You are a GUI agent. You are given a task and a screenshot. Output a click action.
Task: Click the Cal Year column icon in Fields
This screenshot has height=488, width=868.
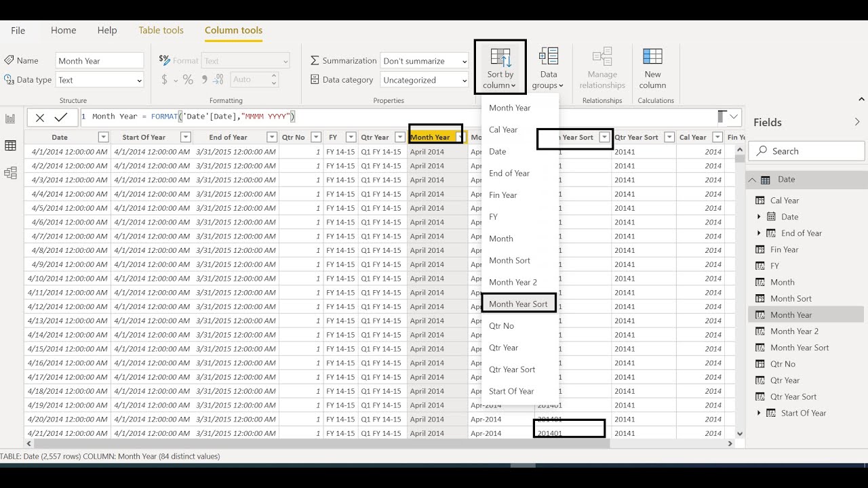point(759,201)
